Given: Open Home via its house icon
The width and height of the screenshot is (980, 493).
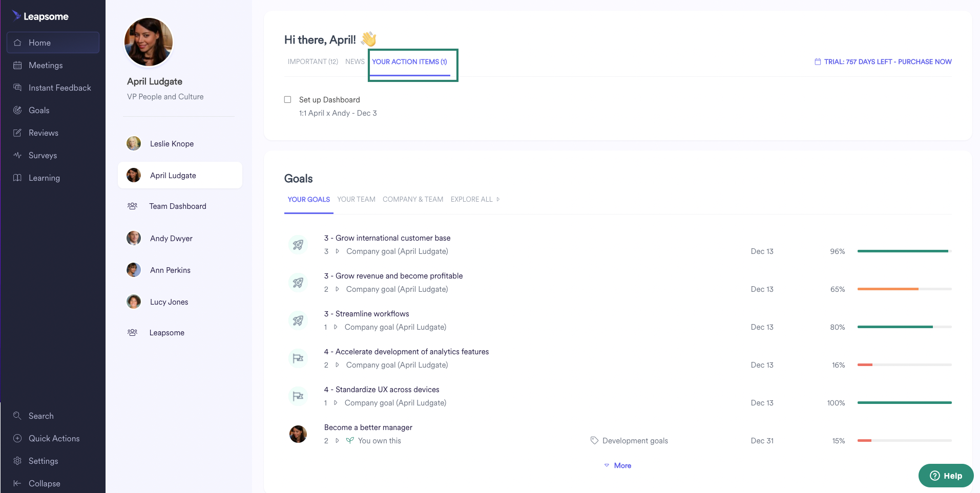Looking at the screenshot, I should point(17,42).
